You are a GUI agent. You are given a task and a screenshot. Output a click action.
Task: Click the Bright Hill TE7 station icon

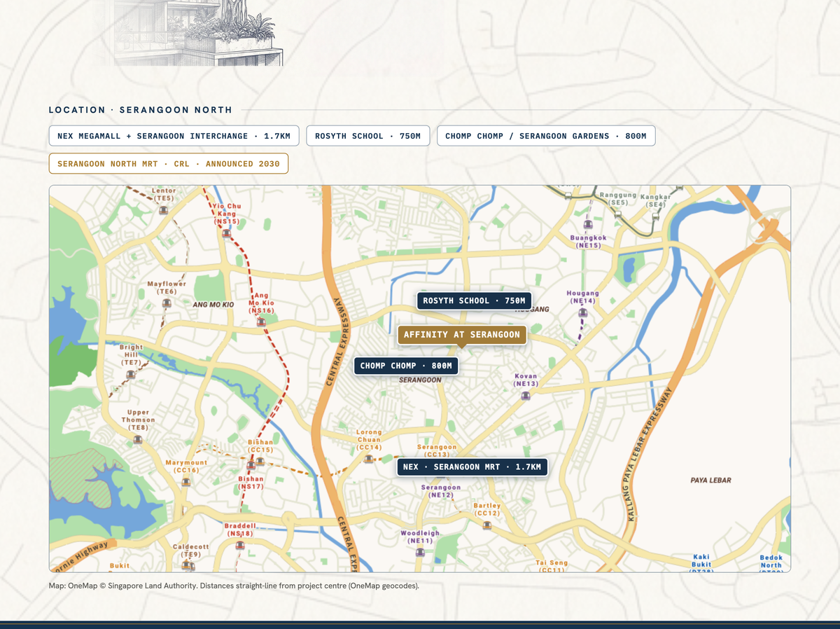pos(131,374)
